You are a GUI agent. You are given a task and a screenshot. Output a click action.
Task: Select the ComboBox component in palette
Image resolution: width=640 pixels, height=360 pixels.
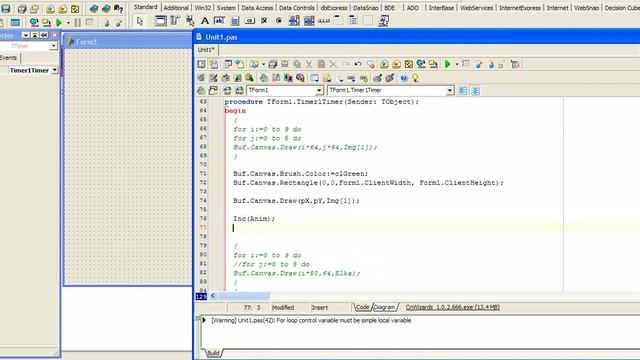click(x=309, y=21)
